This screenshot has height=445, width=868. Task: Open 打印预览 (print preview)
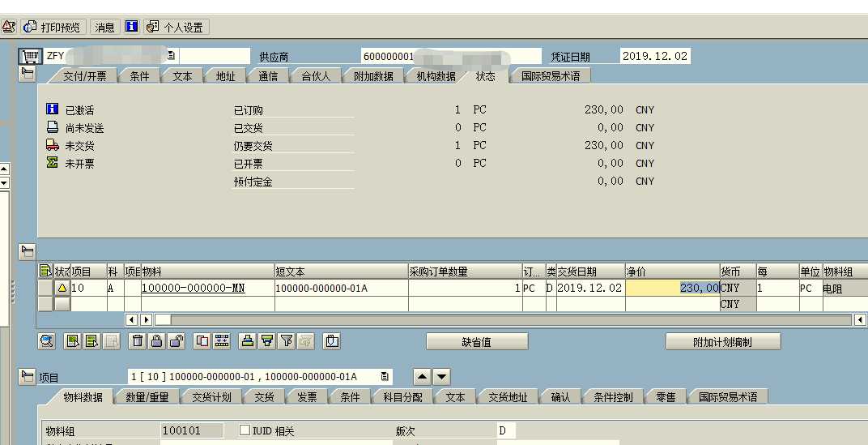pyautogui.click(x=53, y=27)
